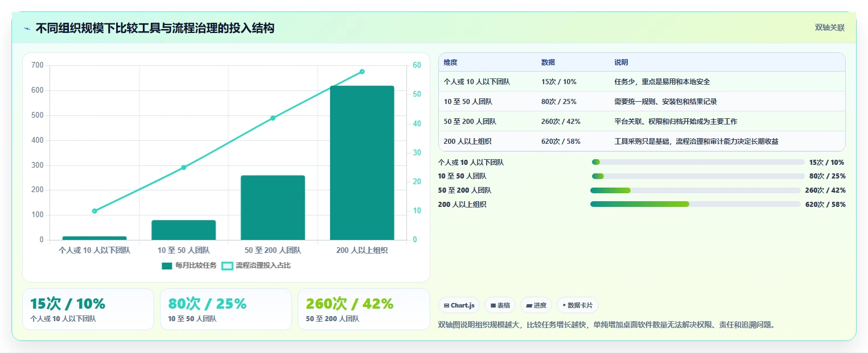The image size is (868, 353).
Task: Click table value 80次 / 25%
Action: tap(558, 102)
